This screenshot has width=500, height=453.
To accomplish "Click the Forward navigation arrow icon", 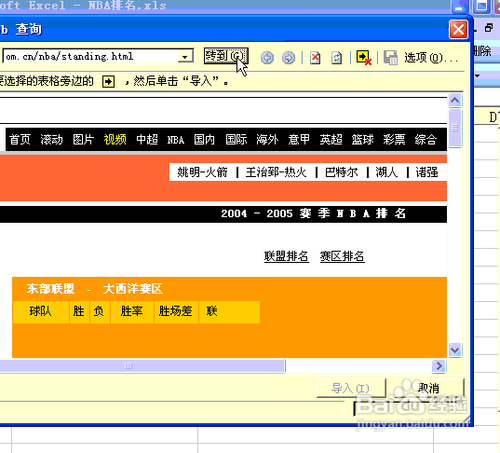I will coord(288,58).
